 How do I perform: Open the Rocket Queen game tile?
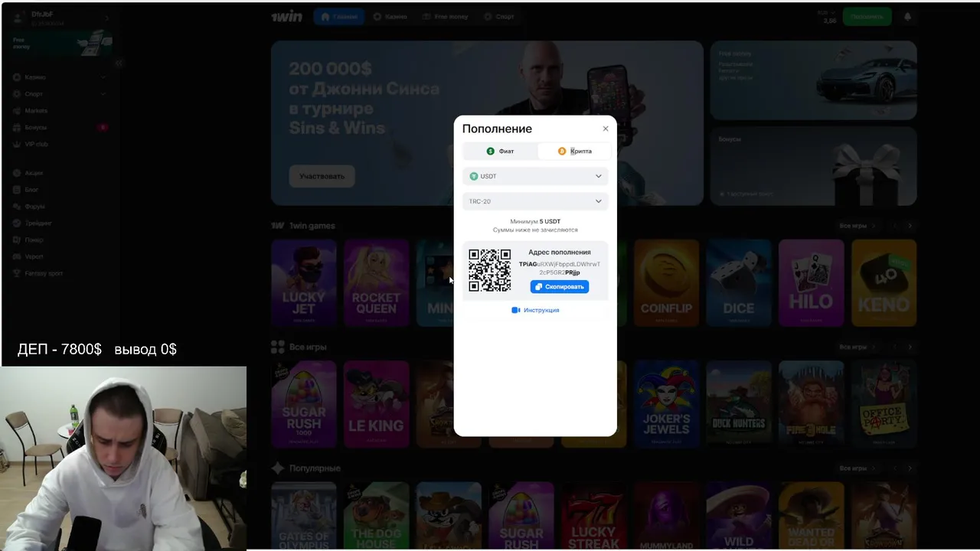(376, 283)
